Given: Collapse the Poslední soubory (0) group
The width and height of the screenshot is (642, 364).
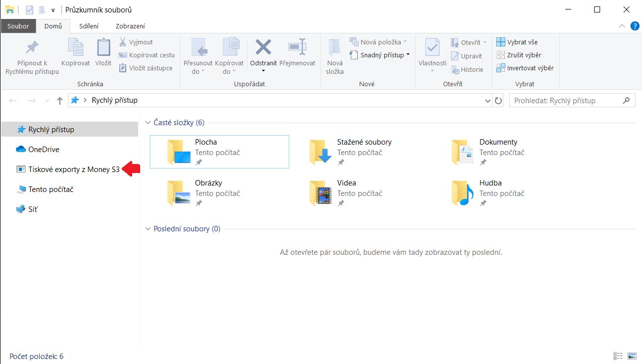Looking at the screenshot, I should tap(148, 229).
